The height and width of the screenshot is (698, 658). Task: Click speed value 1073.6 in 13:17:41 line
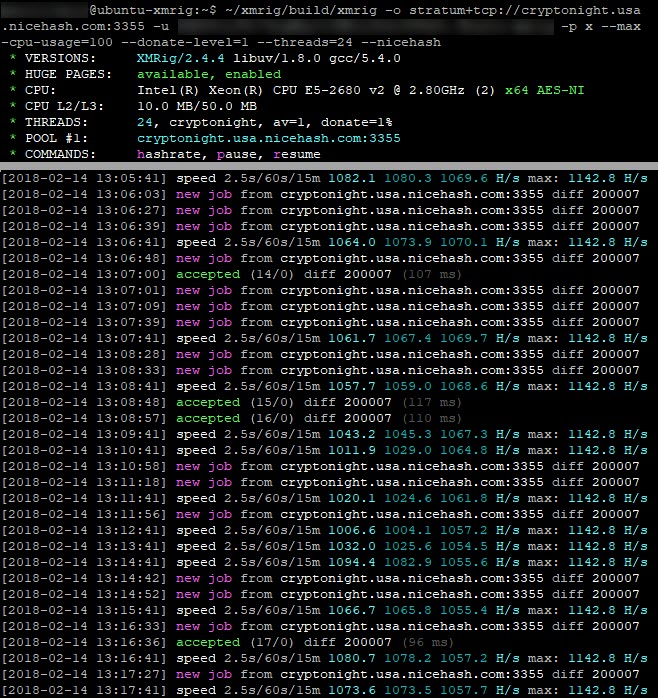click(x=352, y=691)
